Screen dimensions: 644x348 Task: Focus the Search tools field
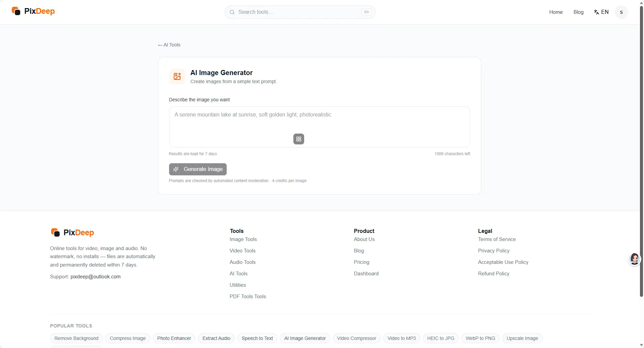point(300,12)
